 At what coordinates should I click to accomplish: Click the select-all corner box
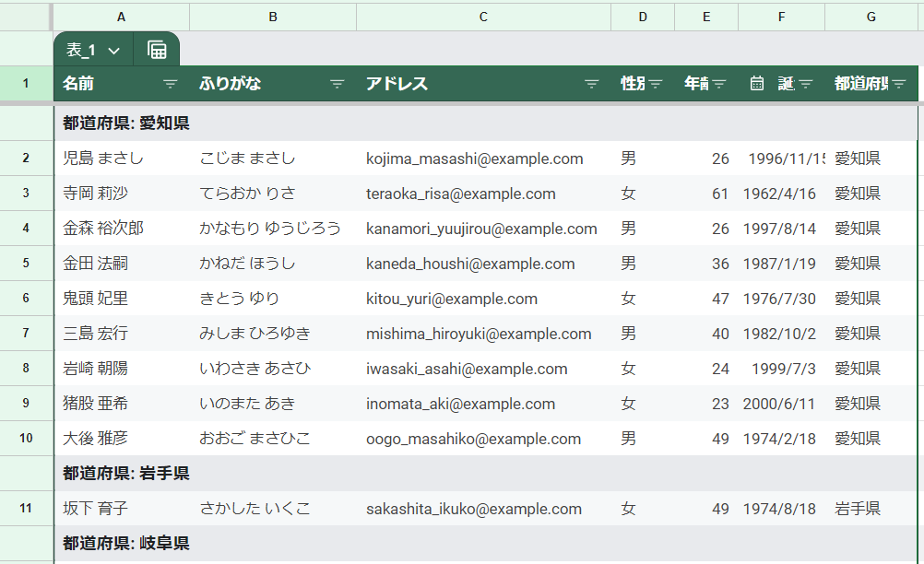pyautogui.click(x=26, y=17)
